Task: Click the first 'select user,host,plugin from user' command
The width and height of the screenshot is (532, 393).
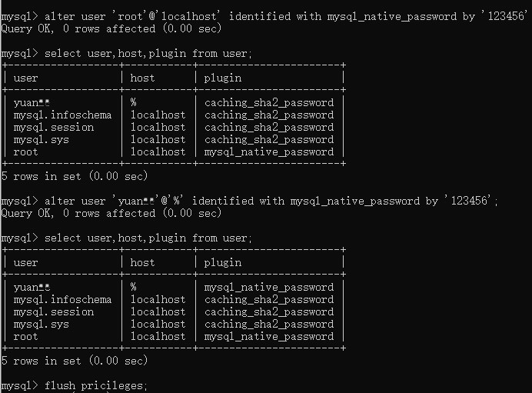Action: 127,54
